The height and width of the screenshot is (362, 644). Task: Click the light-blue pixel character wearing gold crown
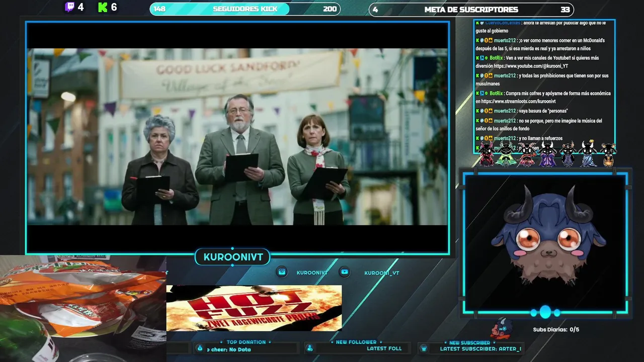coord(588,153)
